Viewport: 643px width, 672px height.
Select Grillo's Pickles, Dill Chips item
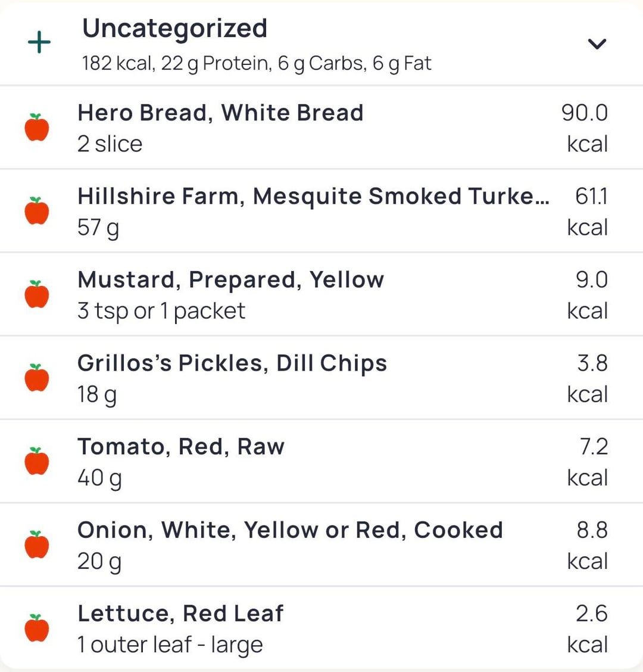pos(232,363)
